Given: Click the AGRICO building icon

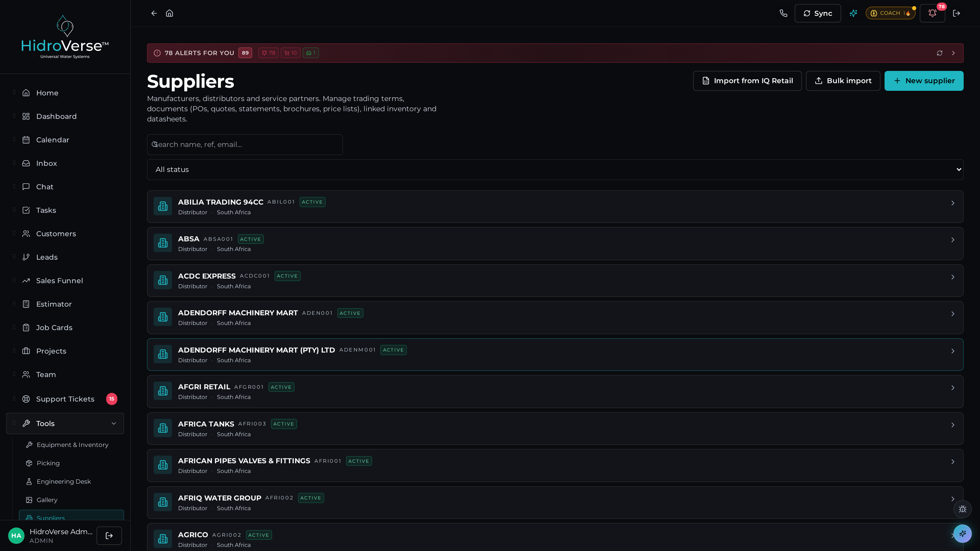Looking at the screenshot, I should point(163,539).
